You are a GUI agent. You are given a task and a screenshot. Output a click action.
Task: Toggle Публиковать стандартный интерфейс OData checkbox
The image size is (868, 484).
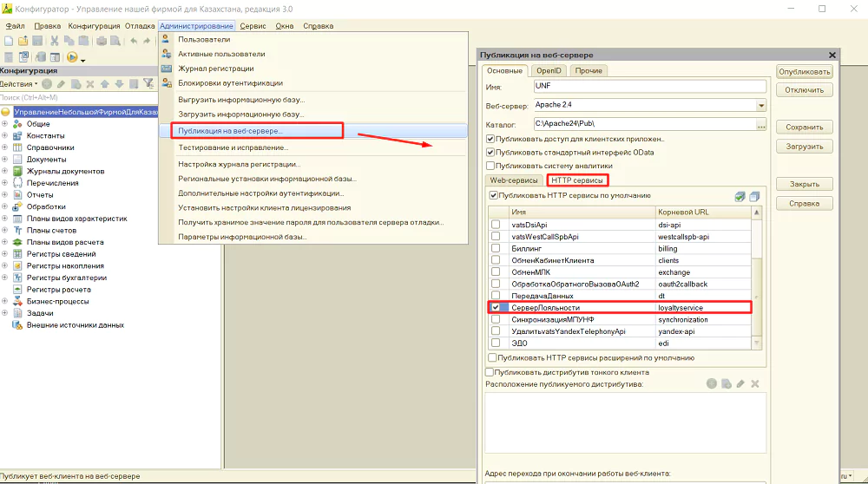(x=490, y=152)
